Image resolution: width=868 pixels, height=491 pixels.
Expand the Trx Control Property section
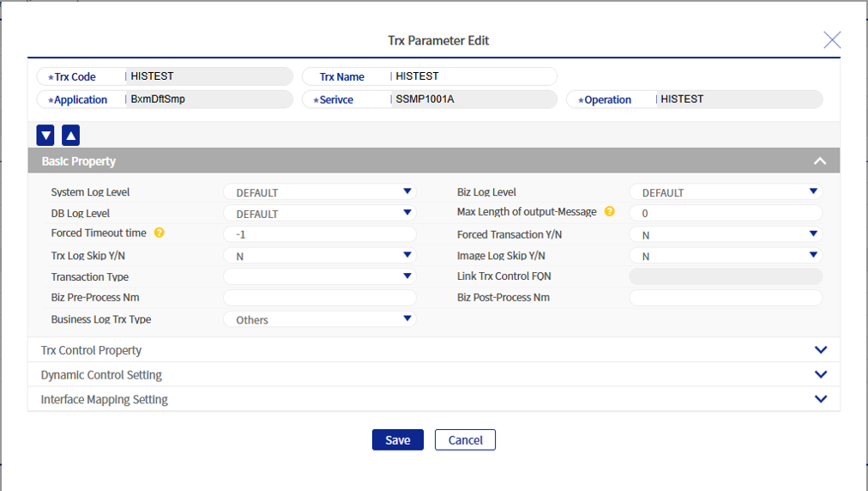tap(820, 350)
